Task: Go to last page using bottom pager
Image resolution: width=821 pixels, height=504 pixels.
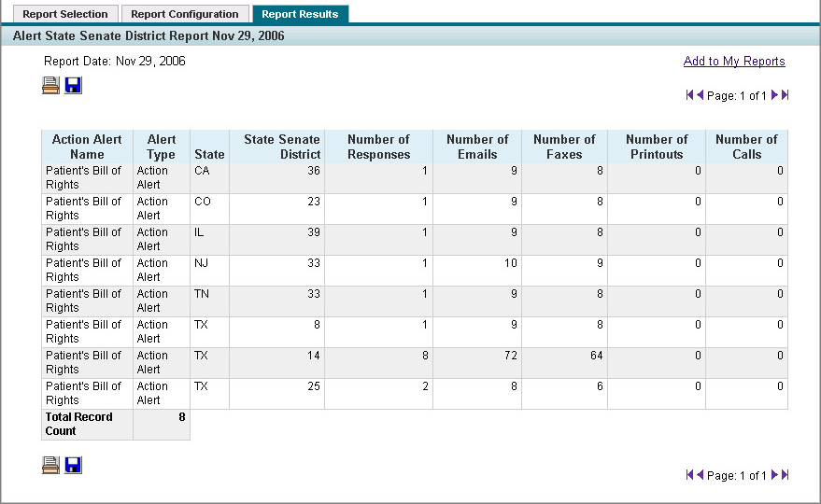Action: coord(785,475)
